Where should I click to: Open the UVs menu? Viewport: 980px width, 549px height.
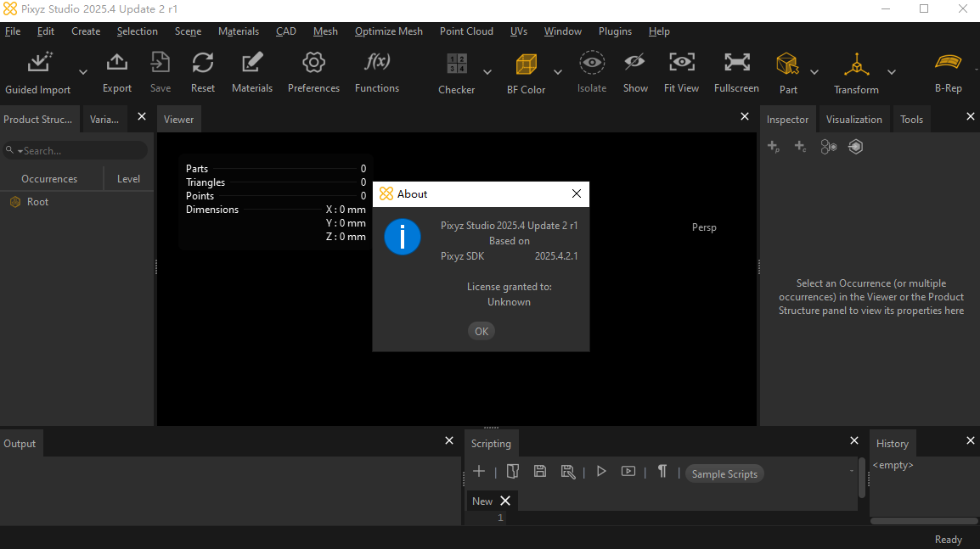(519, 31)
